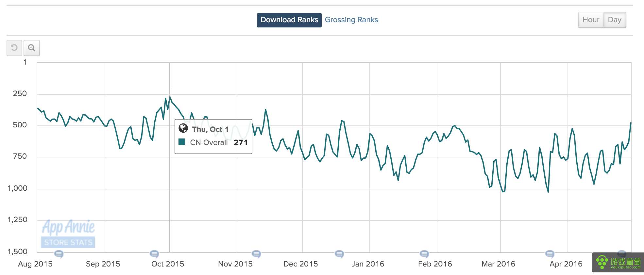Click the 271 rank value in tooltip
Image resolution: width=644 pixels, height=275 pixels.
tap(241, 142)
